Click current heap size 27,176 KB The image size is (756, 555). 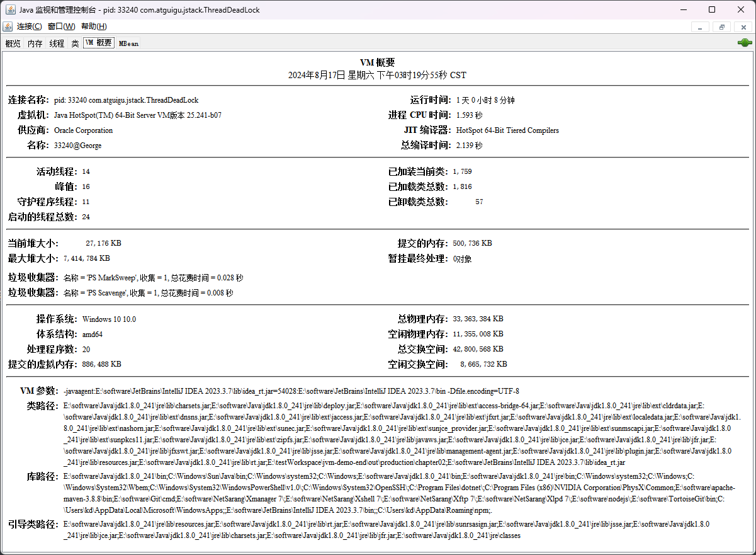point(104,243)
